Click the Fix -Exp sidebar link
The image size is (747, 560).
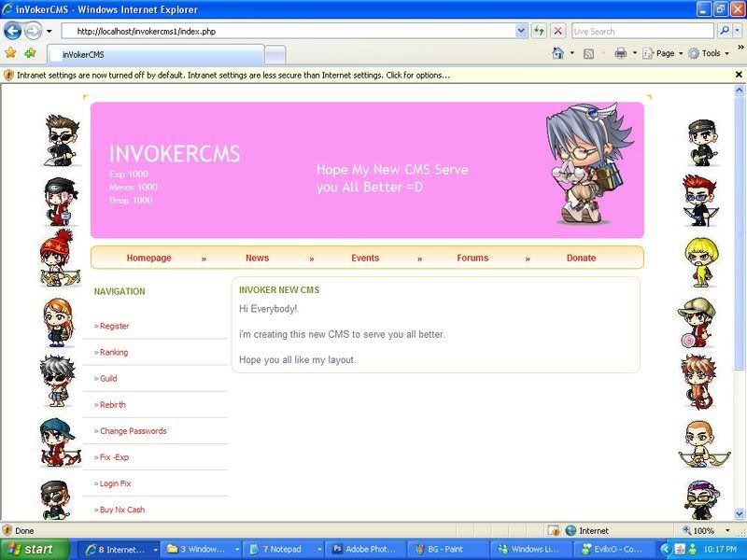click(x=112, y=457)
